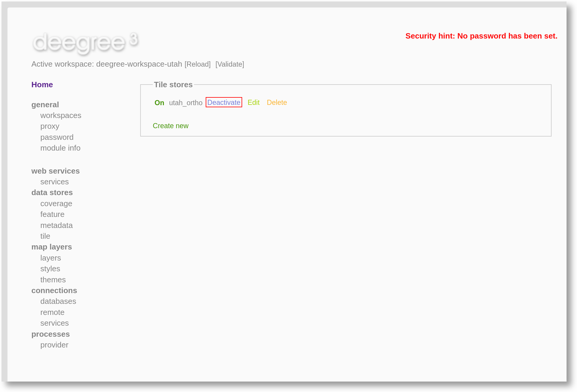Open the password settings page

tap(57, 137)
